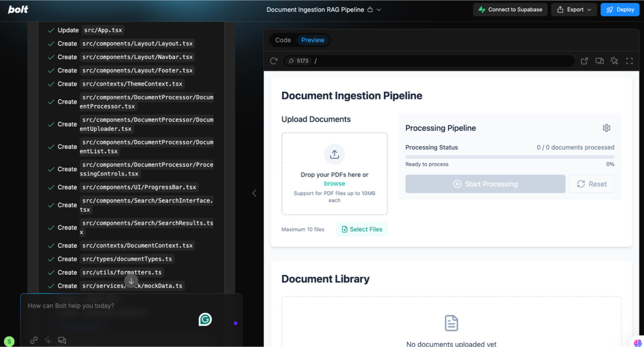Click the enhance prompt sparkle icon
The height and width of the screenshot is (347, 644).
(48, 340)
